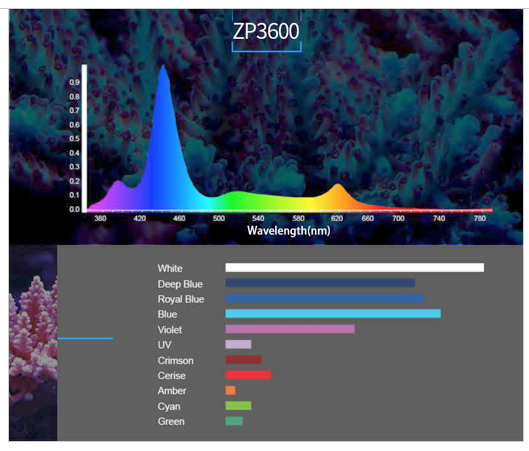
Task: Click the light Blue channel bar
Action: (x=333, y=314)
